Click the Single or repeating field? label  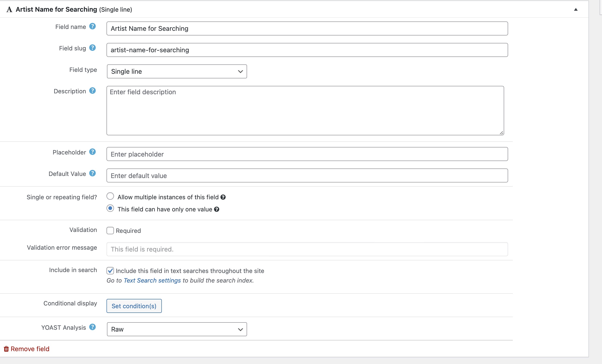pos(62,197)
